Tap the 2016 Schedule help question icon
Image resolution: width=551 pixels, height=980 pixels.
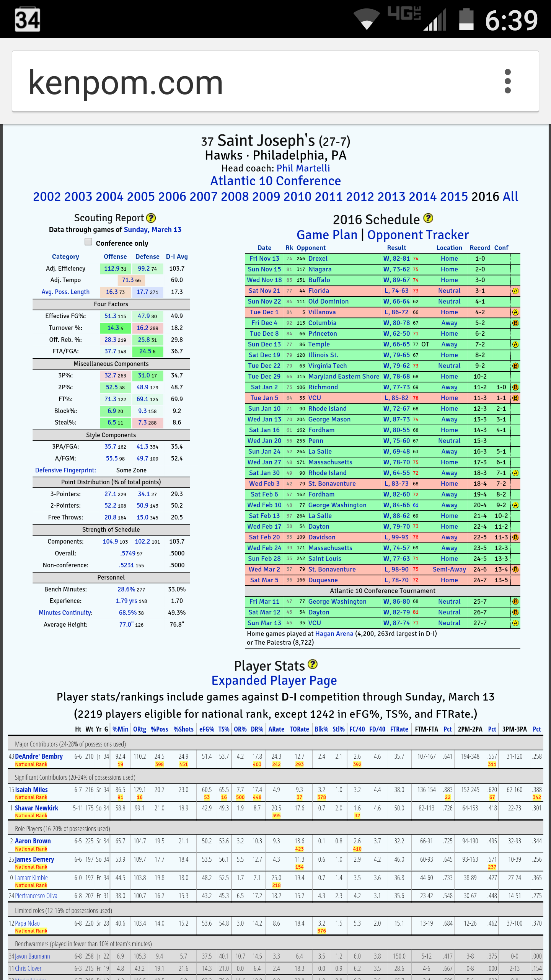[429, 218]
